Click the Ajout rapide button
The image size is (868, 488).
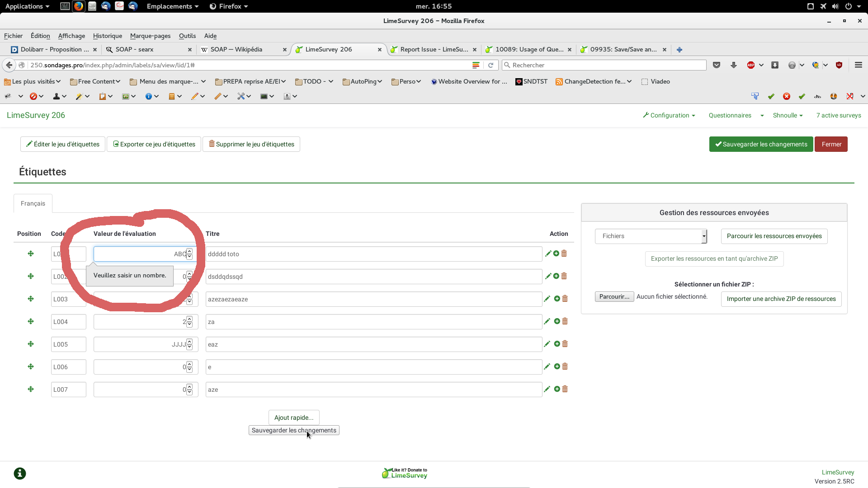294,418
